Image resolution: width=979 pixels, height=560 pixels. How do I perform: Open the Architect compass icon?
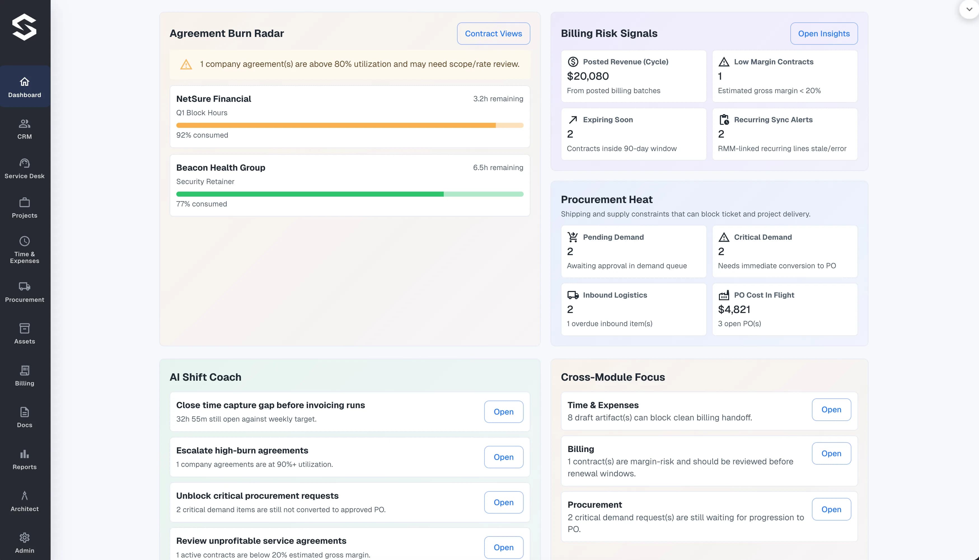click(24, 496)
